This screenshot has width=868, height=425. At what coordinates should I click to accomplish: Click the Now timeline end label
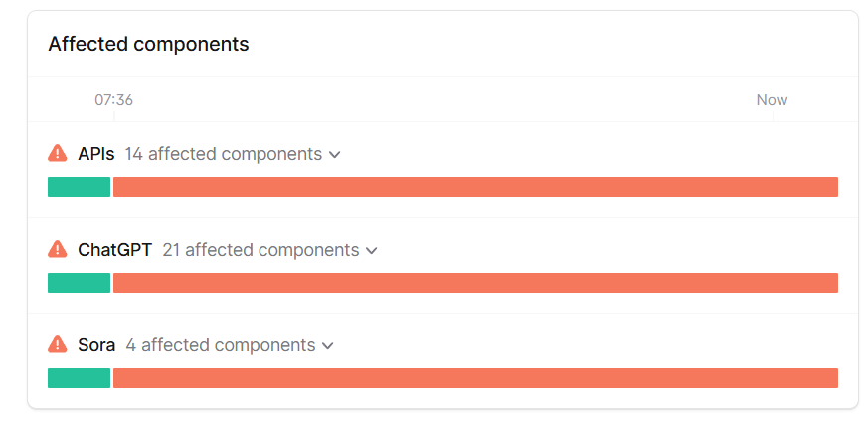point(772,100)
